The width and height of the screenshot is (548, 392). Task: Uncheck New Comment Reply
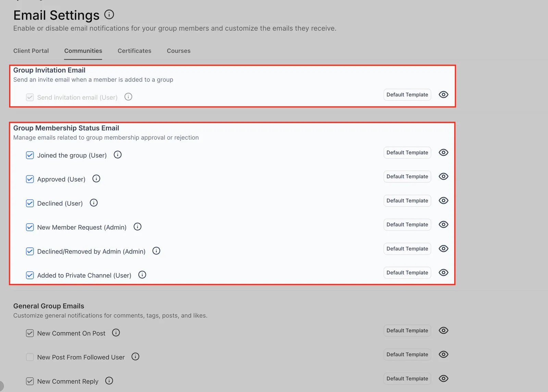click(x=30, y=381)
